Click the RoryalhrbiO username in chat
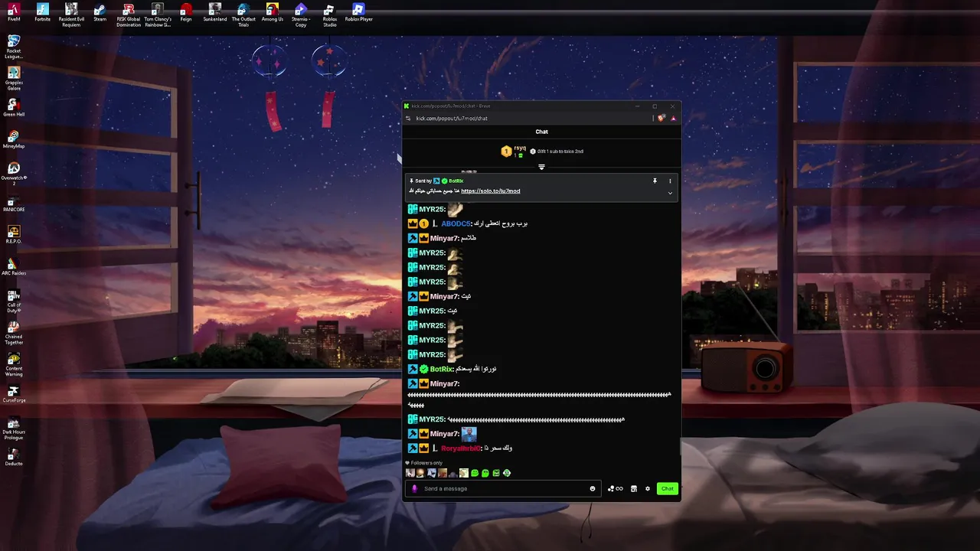980x551 pixels. pos(461,448)
